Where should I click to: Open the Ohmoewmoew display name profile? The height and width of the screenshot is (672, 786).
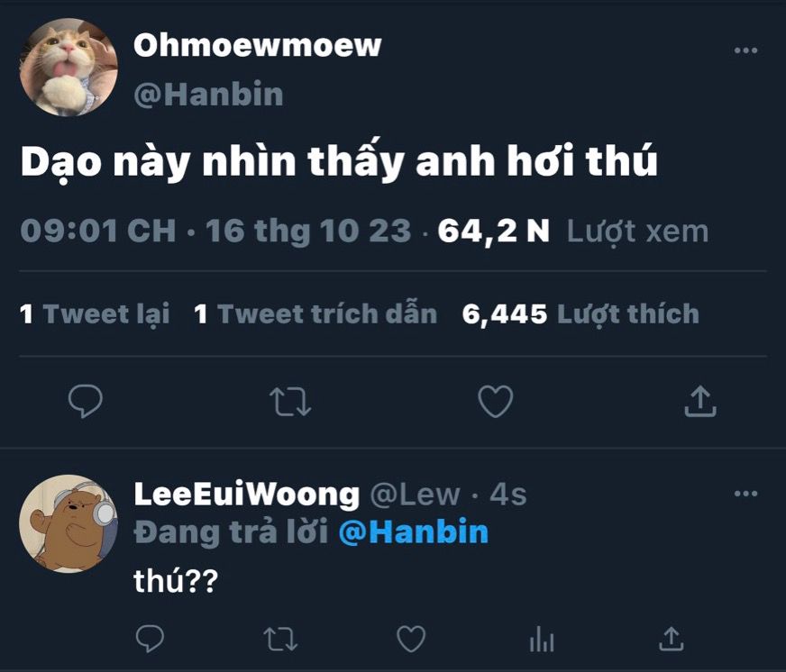[257, 46]
